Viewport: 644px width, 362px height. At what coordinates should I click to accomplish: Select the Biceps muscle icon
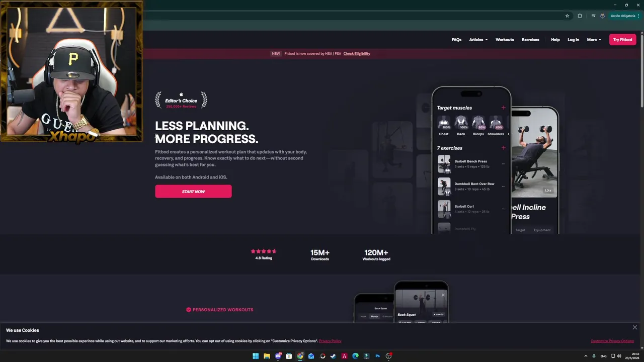[x=478, y=123]
